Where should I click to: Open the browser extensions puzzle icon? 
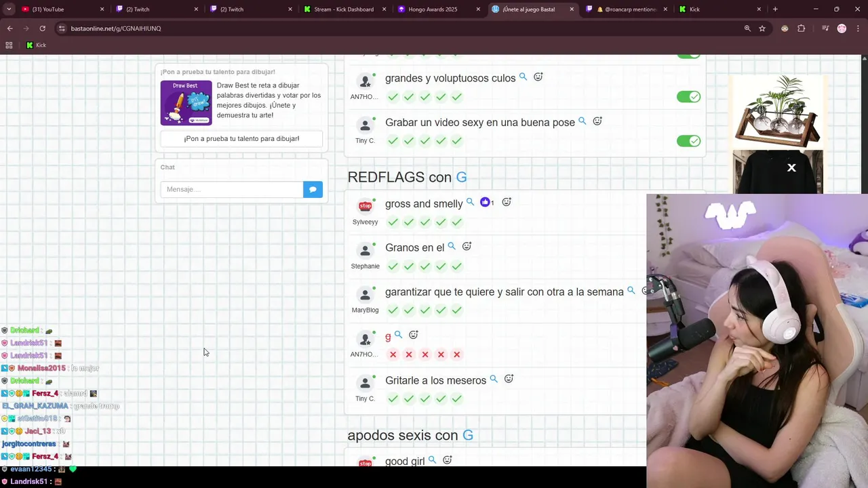pyautogui.click(x=802, y=28)
